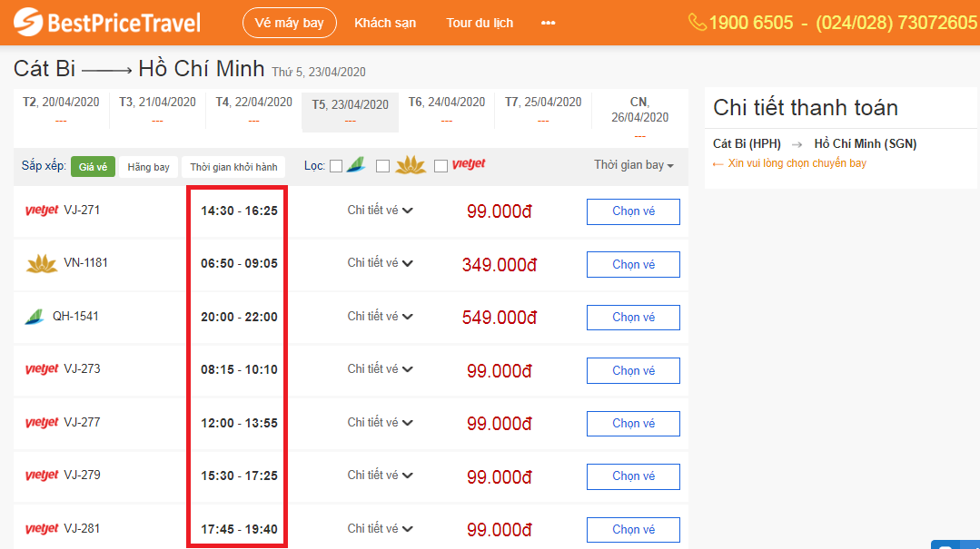Open the three-dots more menu in header
This screenshot has height=549, width=980.
tap(548, 23)
